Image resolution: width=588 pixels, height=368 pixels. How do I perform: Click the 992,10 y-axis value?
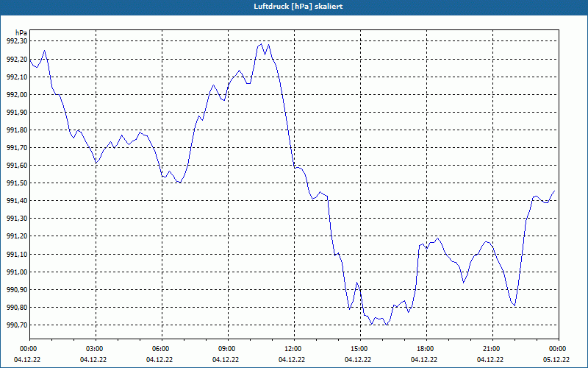(17, 77)
